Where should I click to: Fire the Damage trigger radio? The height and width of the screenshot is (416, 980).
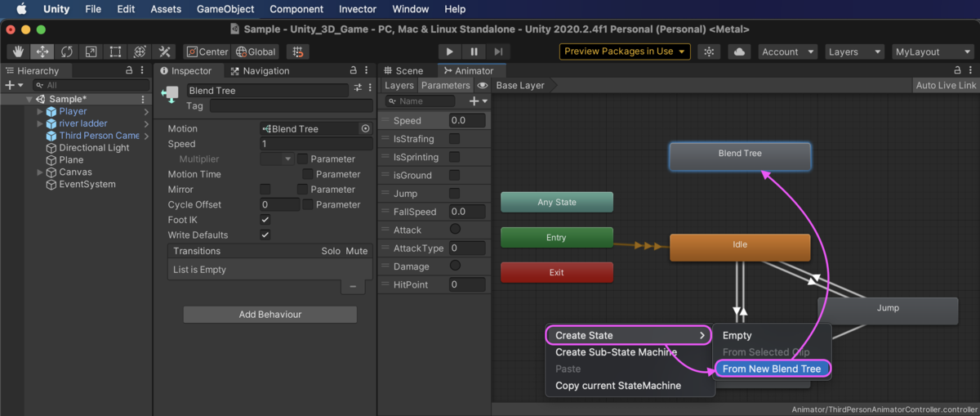coord(455,266)
